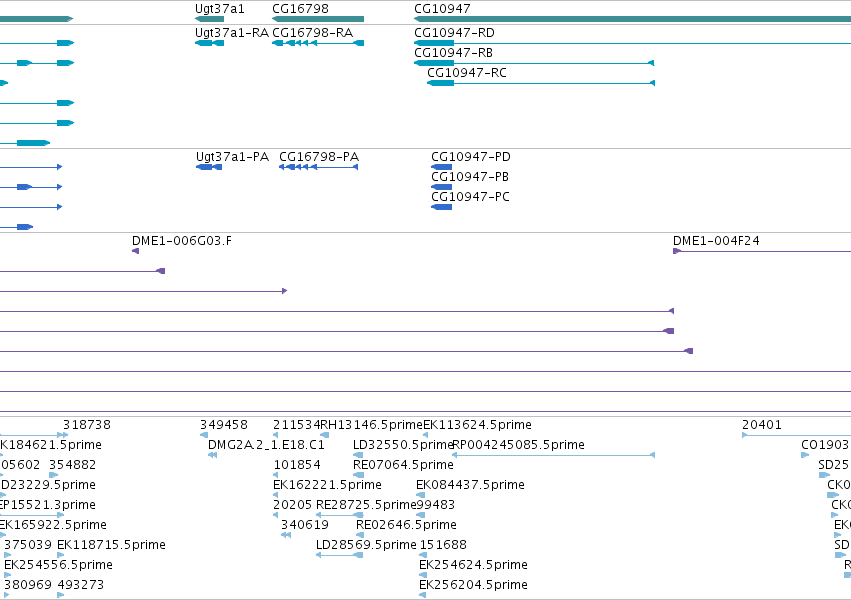Viewport: 851px width, 600px height.
Task: Select EST 380969
Action: 8,596
